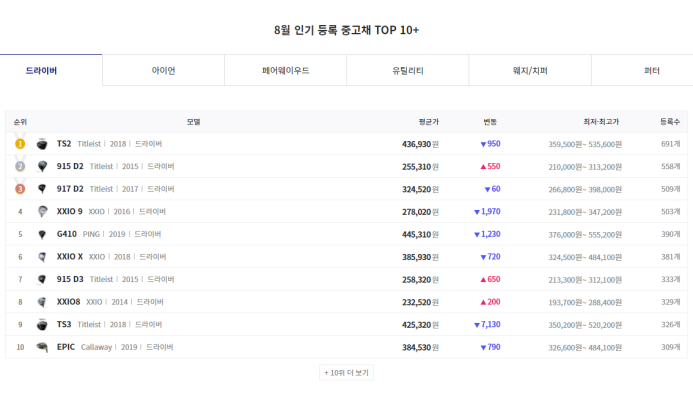
Task: Click the 평균가 column header
Action: [x=429, y=122]
